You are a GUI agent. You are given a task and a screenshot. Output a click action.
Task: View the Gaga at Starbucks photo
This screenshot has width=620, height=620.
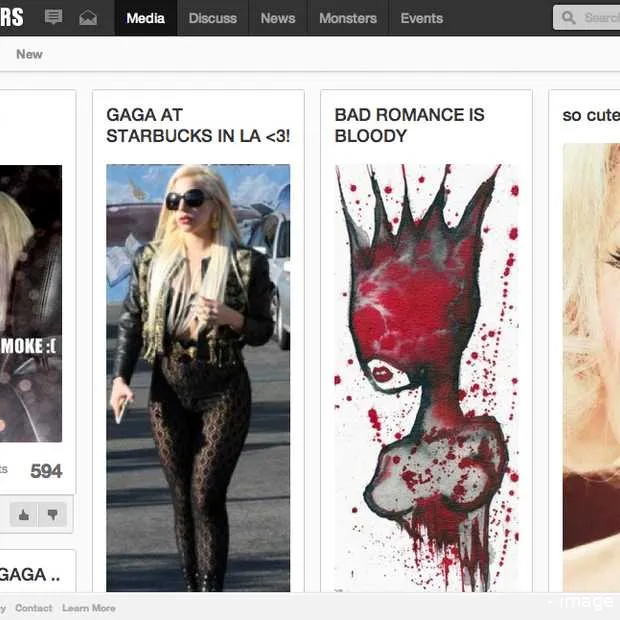198,378
